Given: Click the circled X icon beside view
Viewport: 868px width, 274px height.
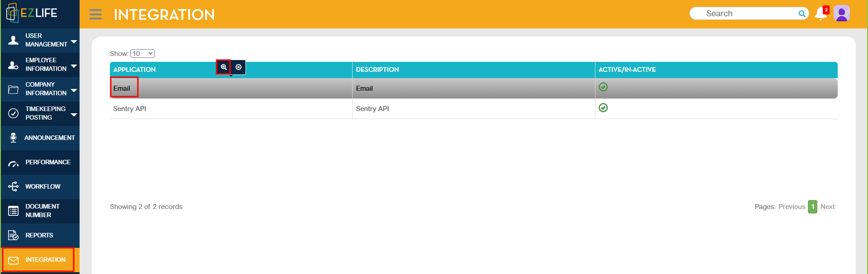Looking at the screenshot, I should [239, 67].
